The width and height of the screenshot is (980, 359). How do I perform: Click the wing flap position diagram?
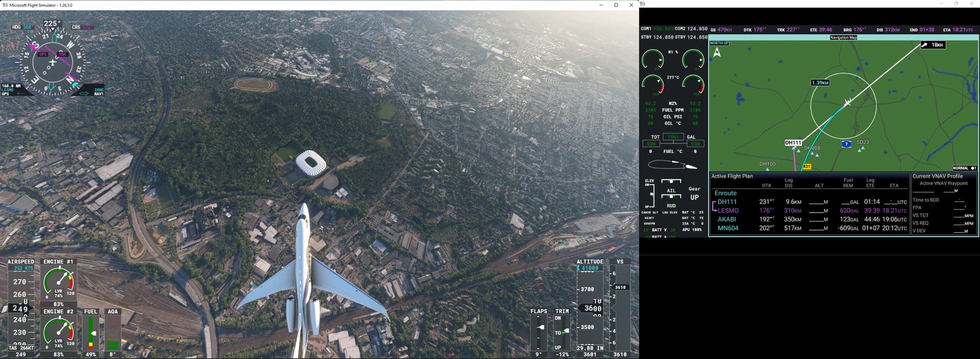[672, 165]
